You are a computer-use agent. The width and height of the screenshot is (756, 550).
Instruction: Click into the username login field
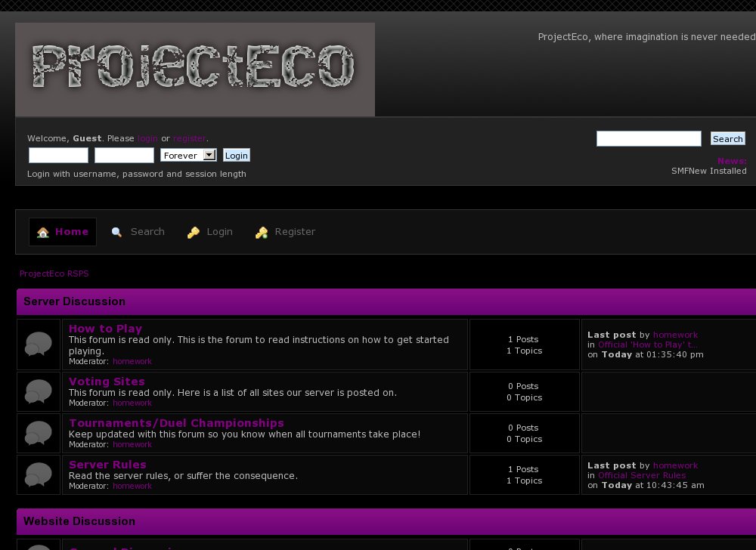click(58, 155)
